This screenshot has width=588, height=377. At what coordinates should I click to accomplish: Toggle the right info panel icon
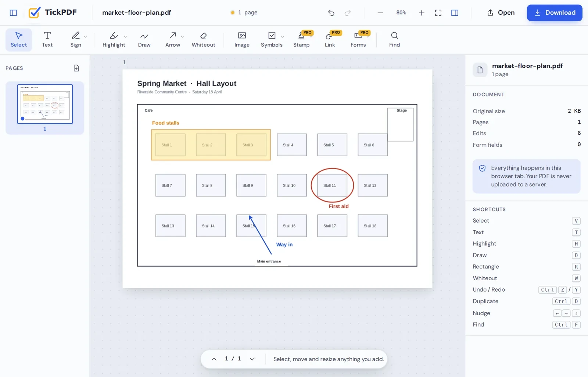(455, 13)
